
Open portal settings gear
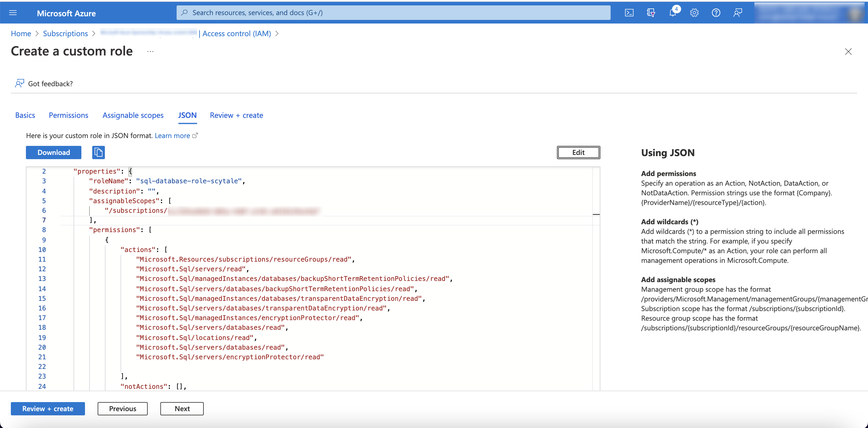click(694, 13)
